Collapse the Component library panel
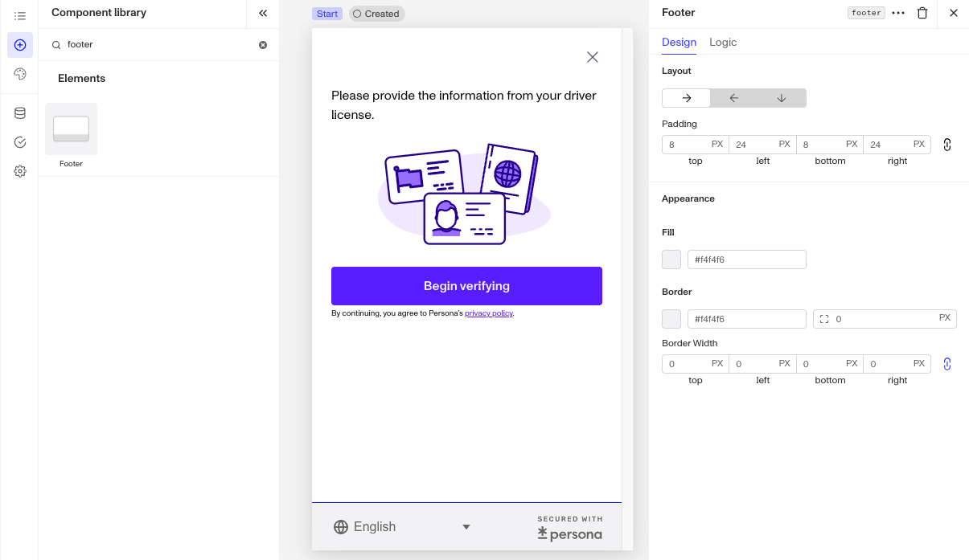The width and height of the screenshot is (969, 560). coord(263,13)
